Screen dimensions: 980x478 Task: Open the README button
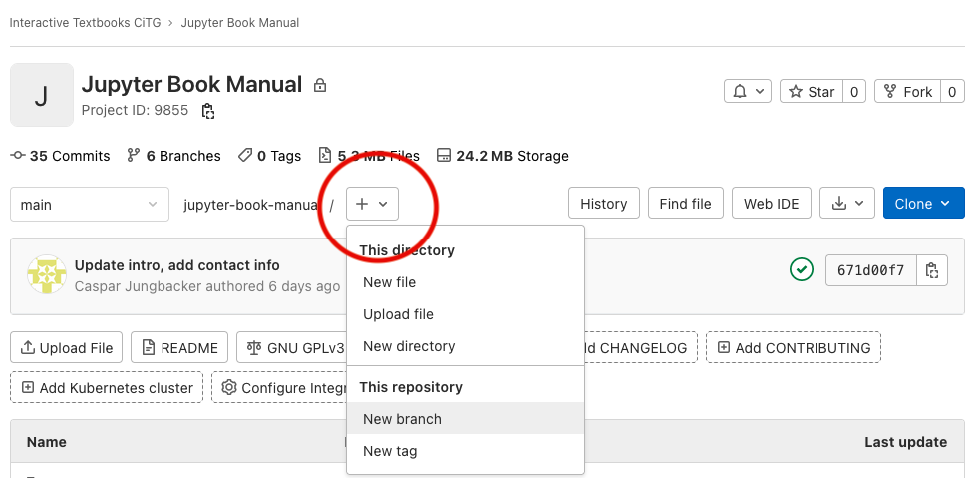click(179, 348)
